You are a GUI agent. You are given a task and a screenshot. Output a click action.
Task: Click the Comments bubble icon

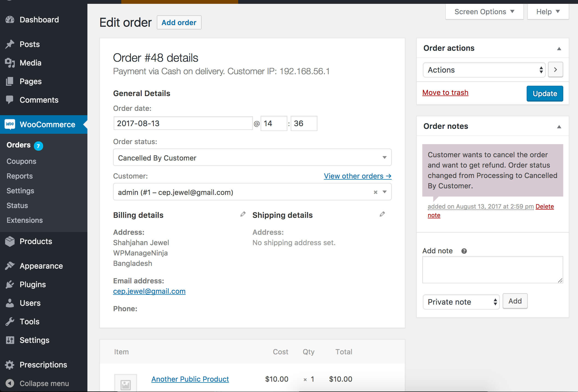(x=10, y=100)
